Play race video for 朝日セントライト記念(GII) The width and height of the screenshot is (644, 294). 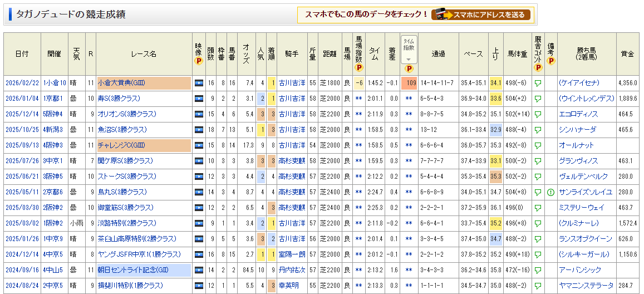click(199, 270)
